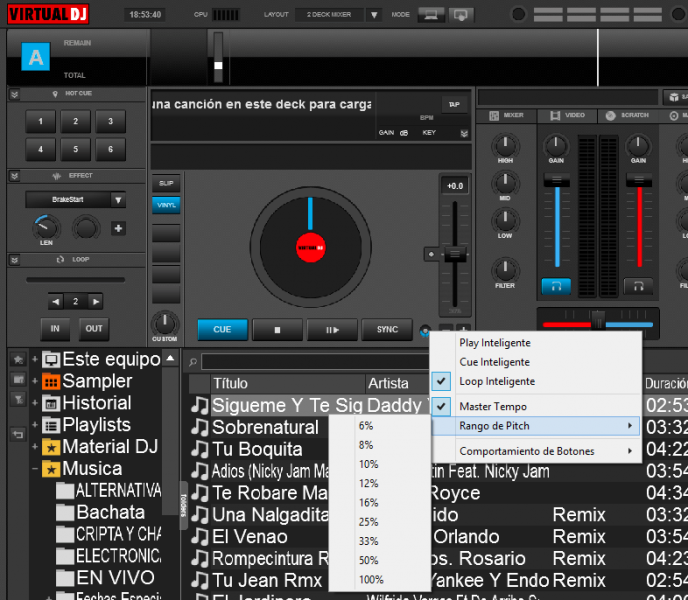The image size is (688, 600).
Task: Toggle right deck headphone cue button
Action: (x=638, y=287)
